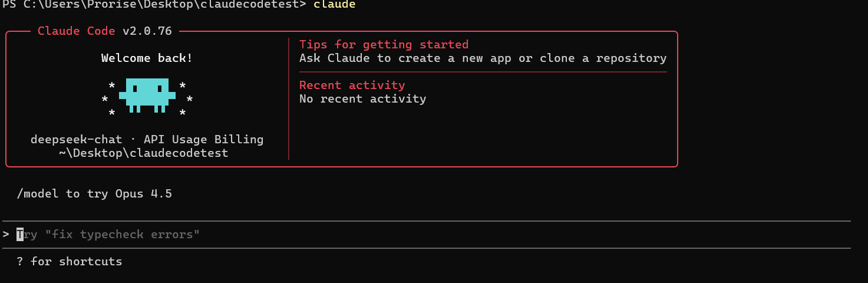Click the 'No recent activity' text
This screenshot has height=283, width=868.
click(x=362, y=98)
